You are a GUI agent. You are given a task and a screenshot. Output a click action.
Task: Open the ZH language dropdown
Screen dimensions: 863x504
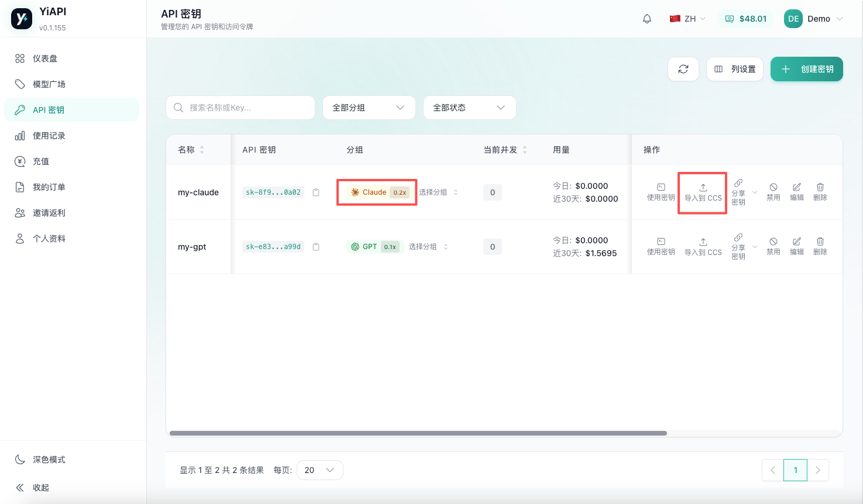coord(687,19)
